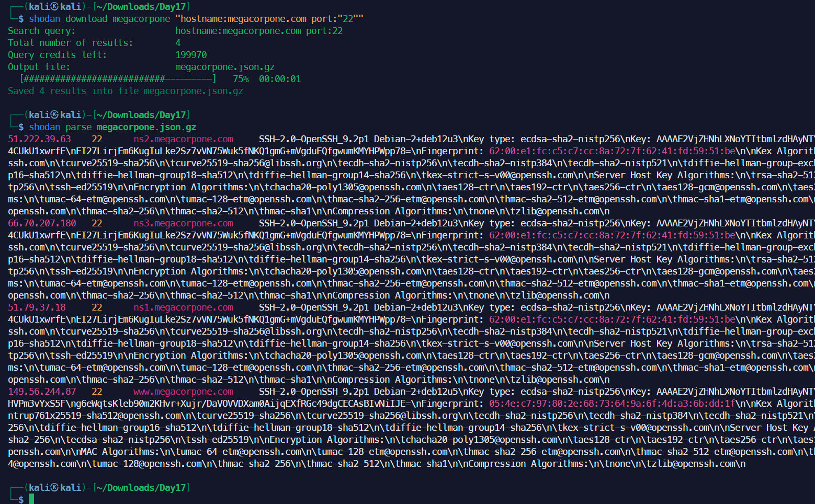The image size is (815, 504).
Task: Click the 75% progress value
Action: (241, 79)
